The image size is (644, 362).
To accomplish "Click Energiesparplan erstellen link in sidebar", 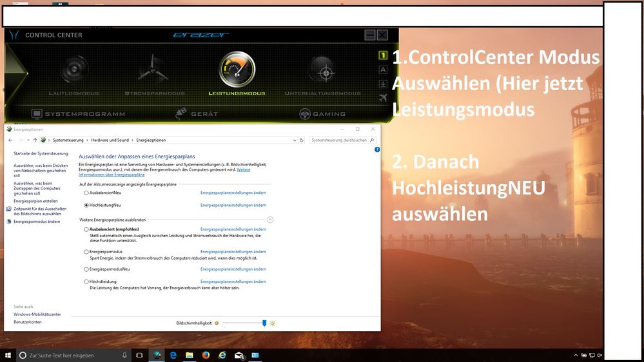I will [37, 201].
